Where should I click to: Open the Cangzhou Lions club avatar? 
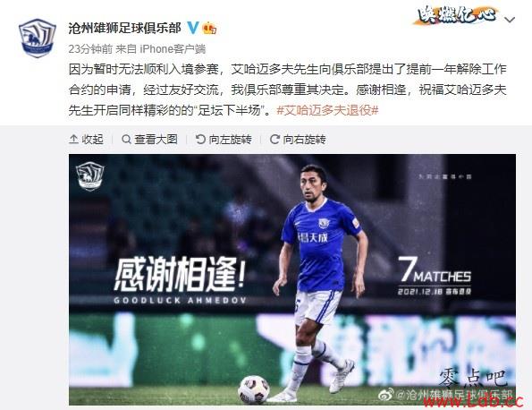click(38, 38)
